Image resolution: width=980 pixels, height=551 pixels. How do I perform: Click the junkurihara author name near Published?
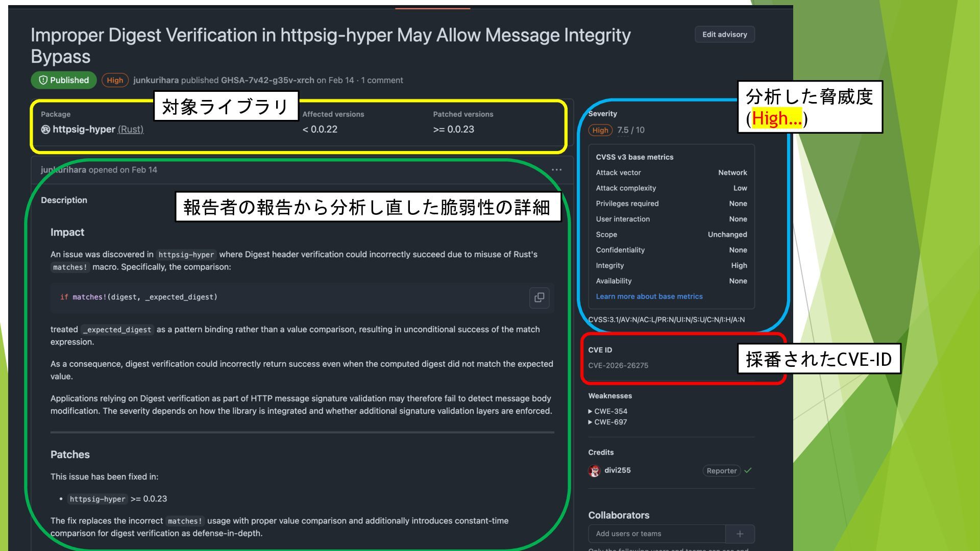pos(156,80)
